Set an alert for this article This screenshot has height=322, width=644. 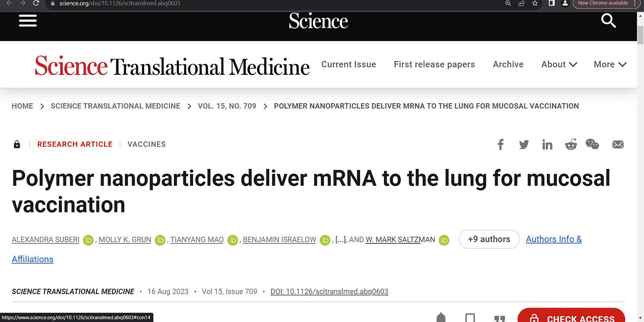click(x=440, y=318)
